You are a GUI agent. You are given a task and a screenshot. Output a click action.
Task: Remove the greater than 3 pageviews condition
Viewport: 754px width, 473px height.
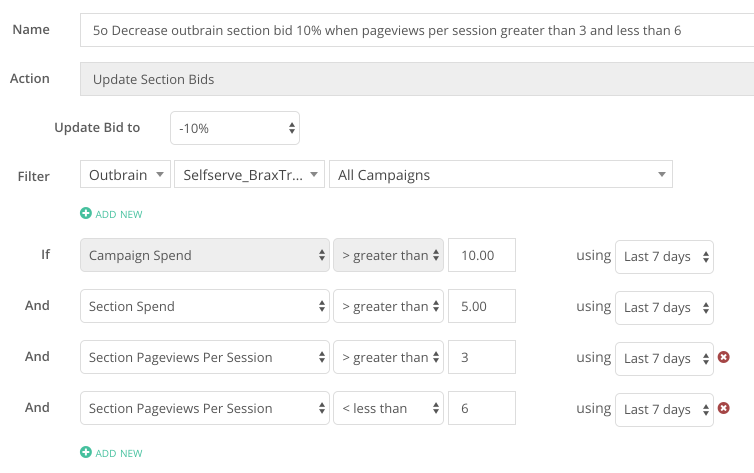click(x=724, y=357)
